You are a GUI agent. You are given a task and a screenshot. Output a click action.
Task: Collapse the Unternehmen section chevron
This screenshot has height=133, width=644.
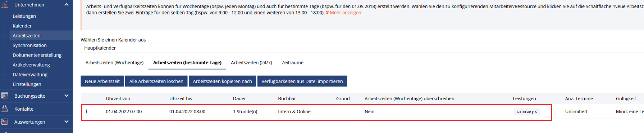(67, 5)
